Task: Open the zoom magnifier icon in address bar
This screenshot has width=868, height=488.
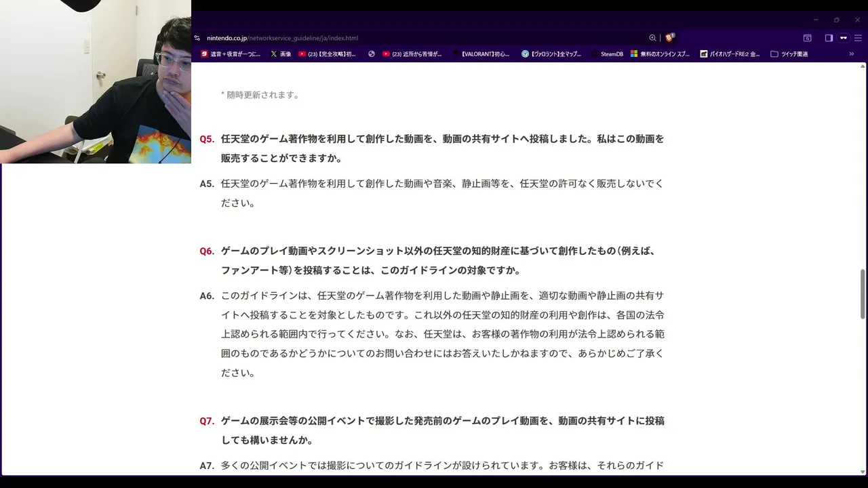Action: (x=652, y=38)
